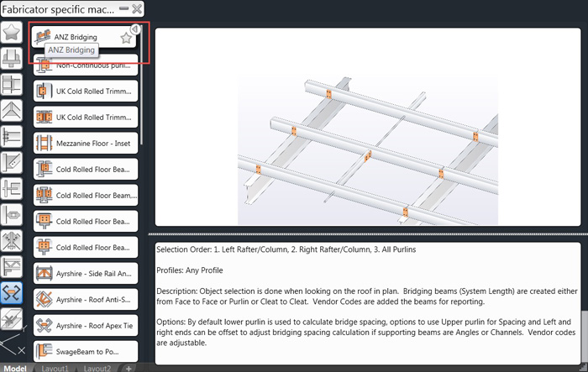Switch to the Layout1 tab

click(x=55, y=368)
